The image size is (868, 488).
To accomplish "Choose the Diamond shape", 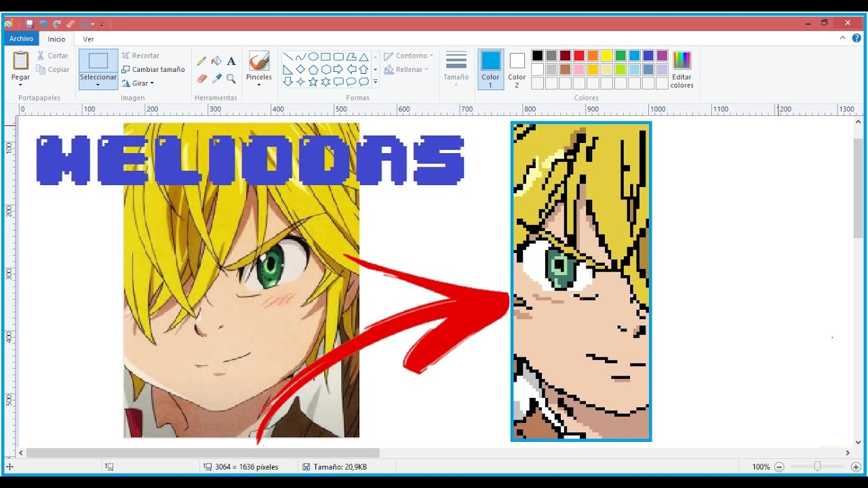I will (300, 69).
